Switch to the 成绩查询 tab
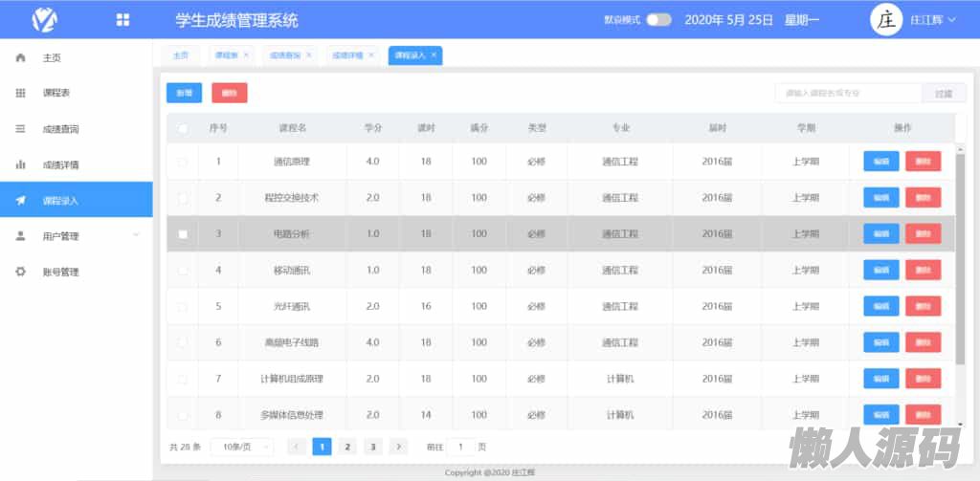This screenshot has height=481, width=980. click(284, 55)
